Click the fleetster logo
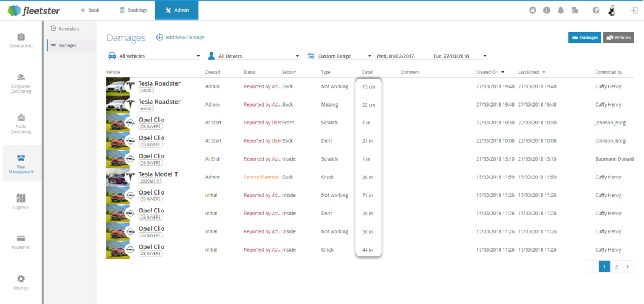 tap(35, 10)
